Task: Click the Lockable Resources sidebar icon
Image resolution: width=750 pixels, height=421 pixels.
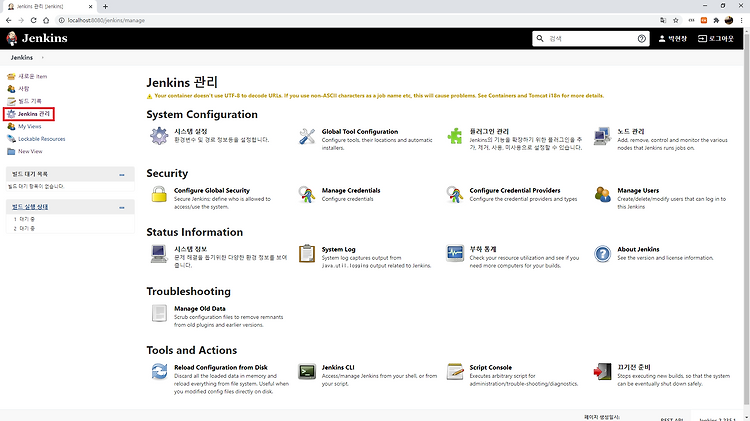Action: click(11, 139)
